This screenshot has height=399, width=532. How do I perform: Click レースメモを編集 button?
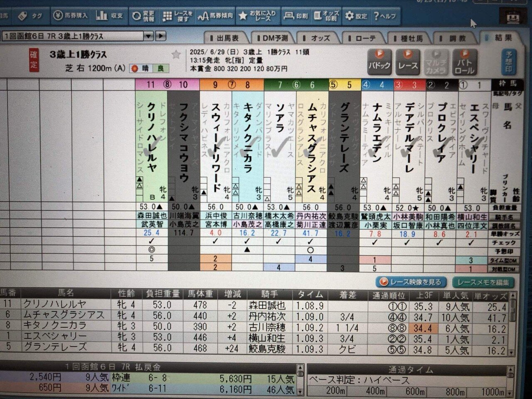click(x=483, y=282)
